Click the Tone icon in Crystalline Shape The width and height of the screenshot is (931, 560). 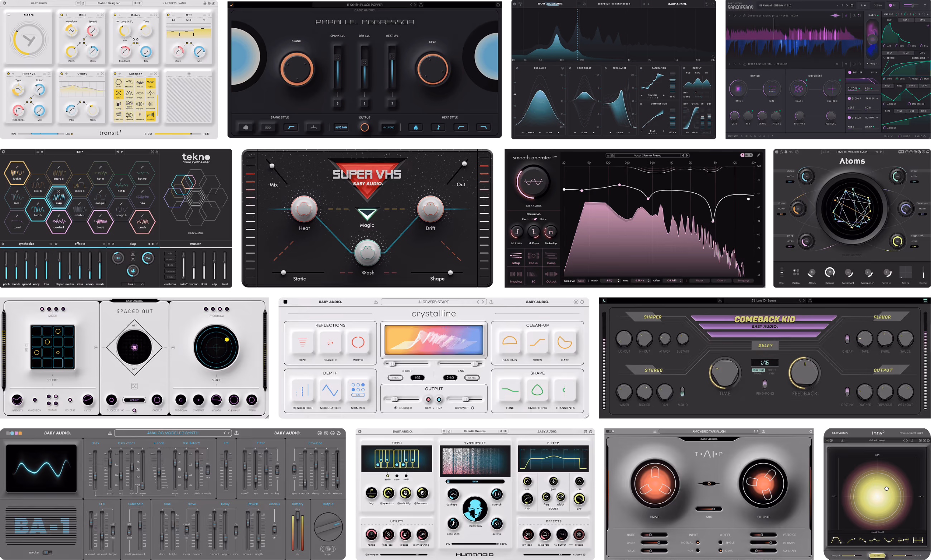click(510, 390)
